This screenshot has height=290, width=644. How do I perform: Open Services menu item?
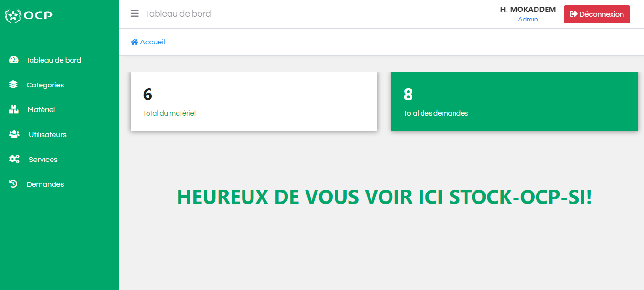point(60,160)
